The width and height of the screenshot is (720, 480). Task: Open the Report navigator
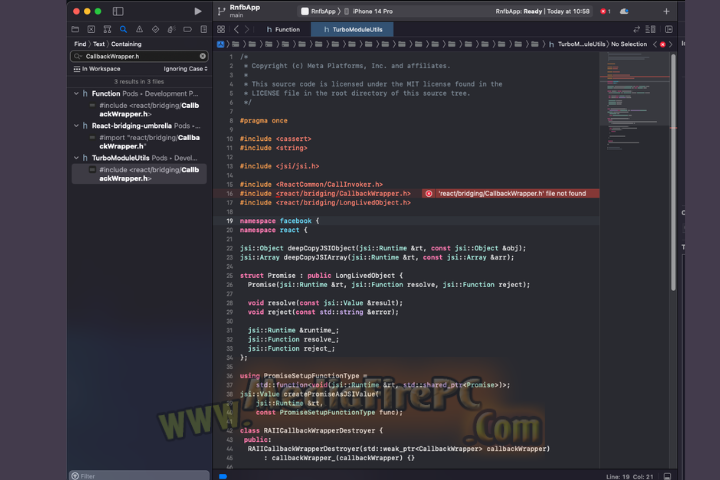pyautogui.click(x=203, y=29)
